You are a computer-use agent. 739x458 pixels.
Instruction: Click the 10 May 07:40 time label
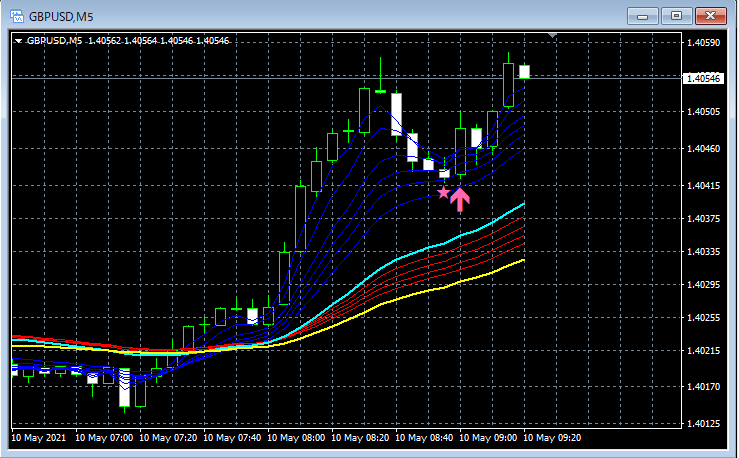232,438
